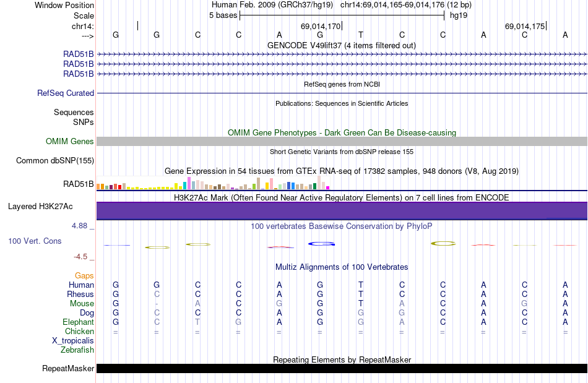Screen dimensions: 588x383
Task: Open Publications: Sequences in Scientific Articles title
Action: (x=342, y=103)
